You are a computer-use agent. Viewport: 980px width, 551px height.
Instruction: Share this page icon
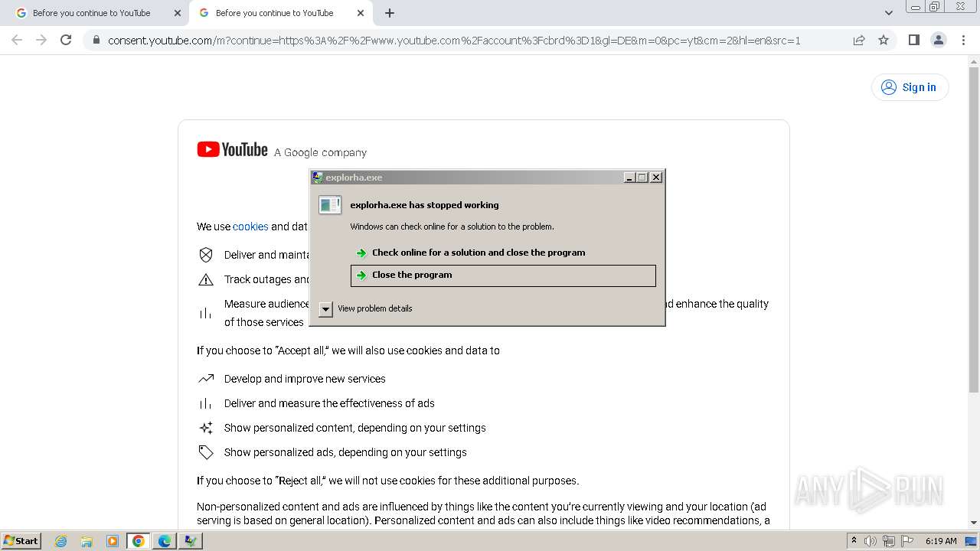(859, 40)
